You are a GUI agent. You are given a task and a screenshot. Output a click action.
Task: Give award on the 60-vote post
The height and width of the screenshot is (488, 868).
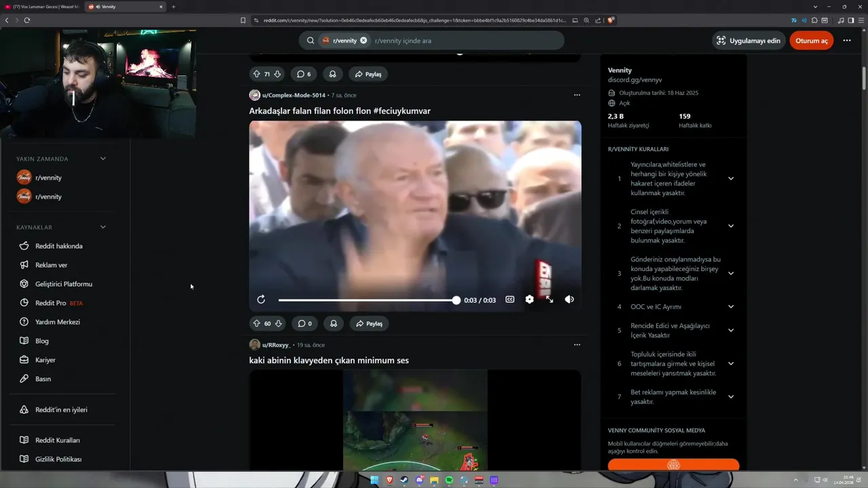333,323
